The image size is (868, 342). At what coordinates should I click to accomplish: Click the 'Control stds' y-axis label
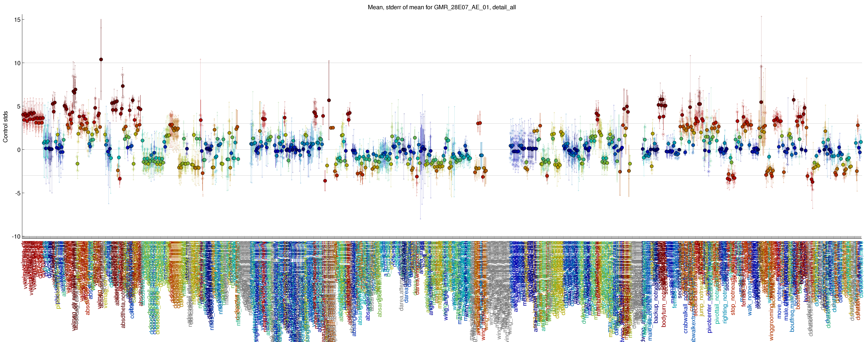pyautogui.click(x=5, y=127)
